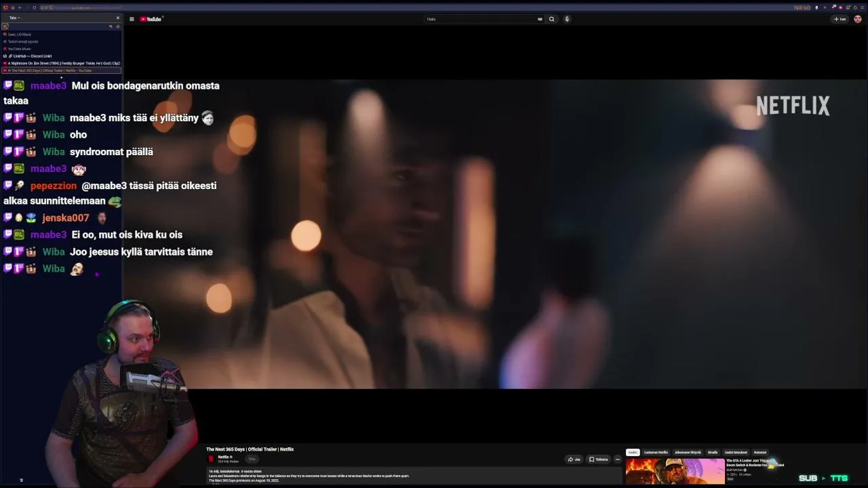Click the Netflix channel avatar
This screenshot has height=488, width=868.
click(211, 459)
